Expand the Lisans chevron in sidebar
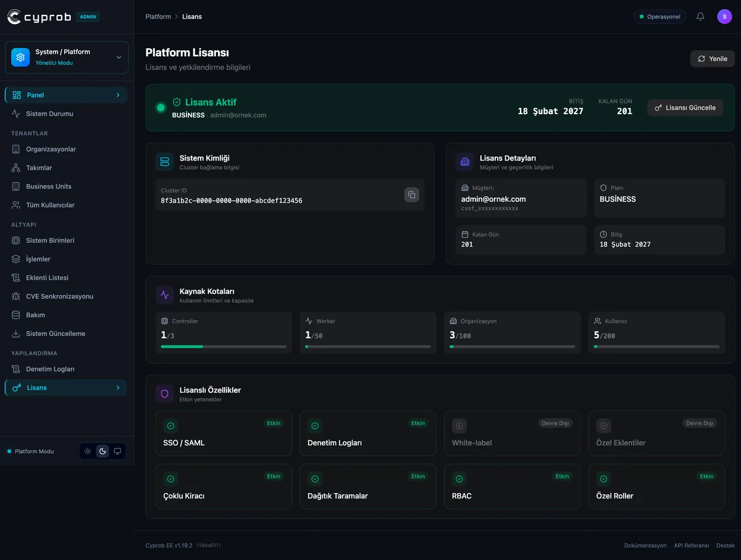The height and width of the screenshot is (560, 741). tap(118, 388)
